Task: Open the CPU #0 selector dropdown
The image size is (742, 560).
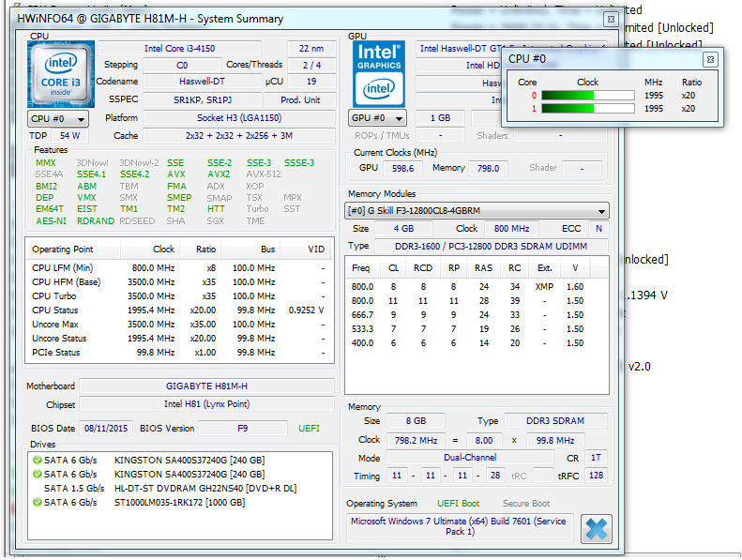Action: pos(58,118)
